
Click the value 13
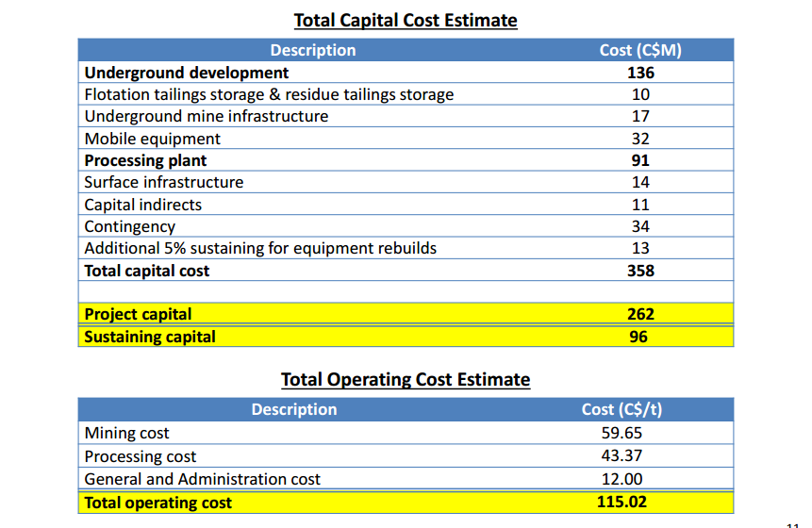pyautogui.click(x=640, y=248)
